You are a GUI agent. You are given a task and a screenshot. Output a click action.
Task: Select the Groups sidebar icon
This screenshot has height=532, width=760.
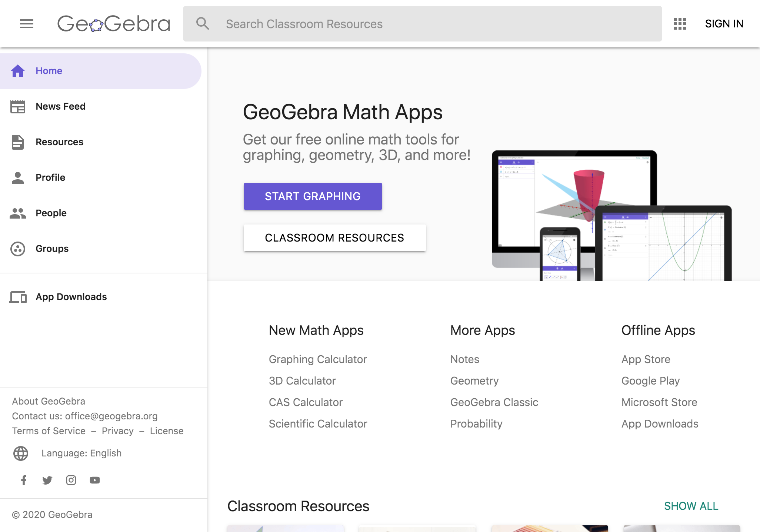[x=17, y=249]
